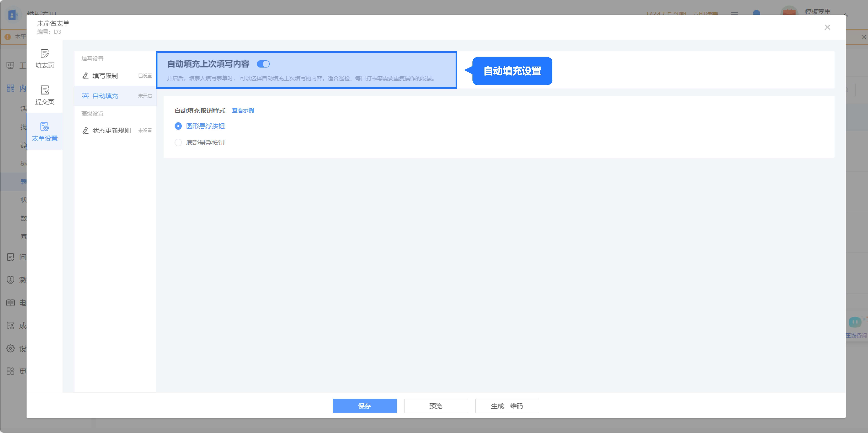
Task: Open the 提交页 tab icon
Action: click(x=45, y=90)
